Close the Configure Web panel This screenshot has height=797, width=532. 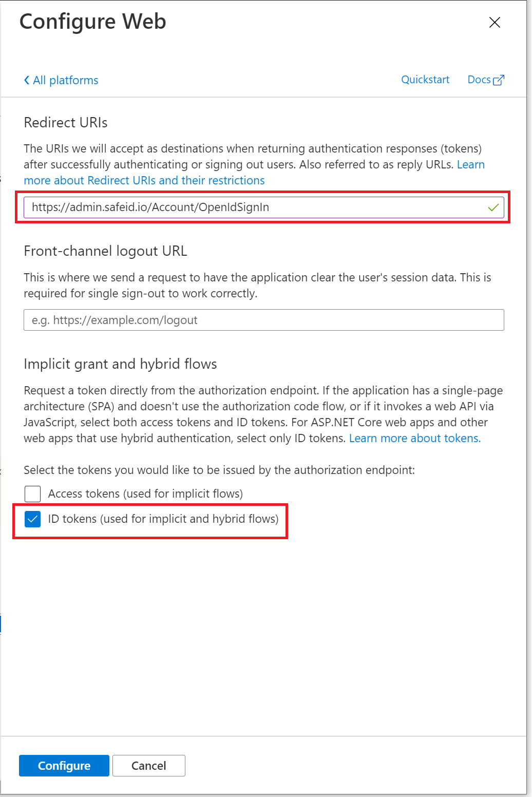495,22
